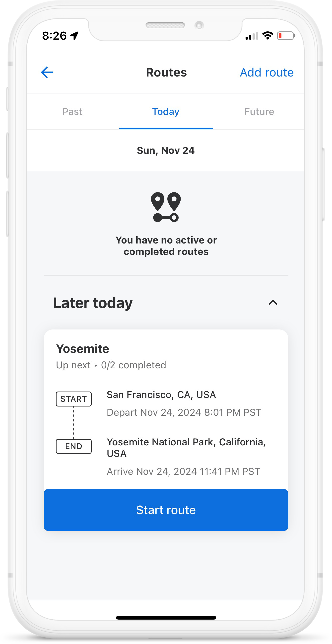Tap the Add route link

pos(266,73)
